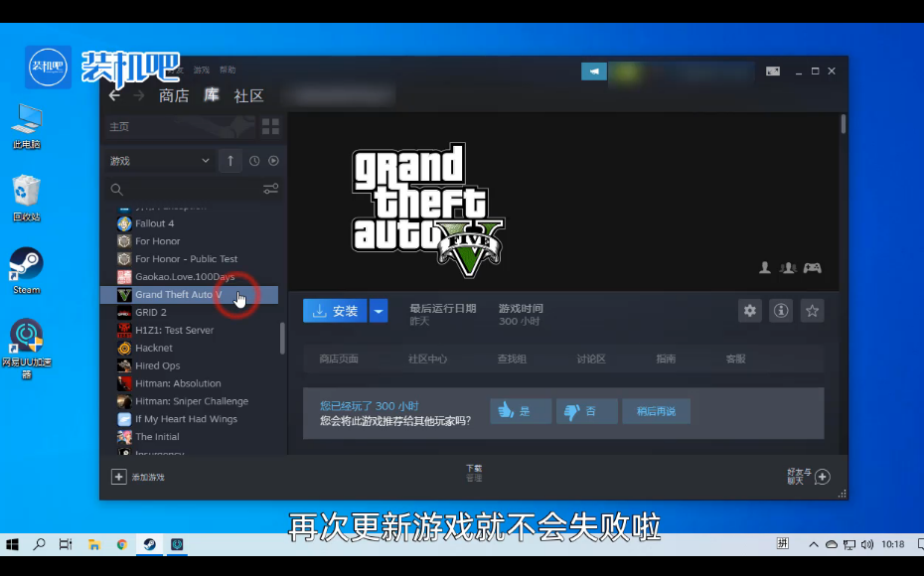
Task: Go back with the left arrow
Action: click(114, 95)
